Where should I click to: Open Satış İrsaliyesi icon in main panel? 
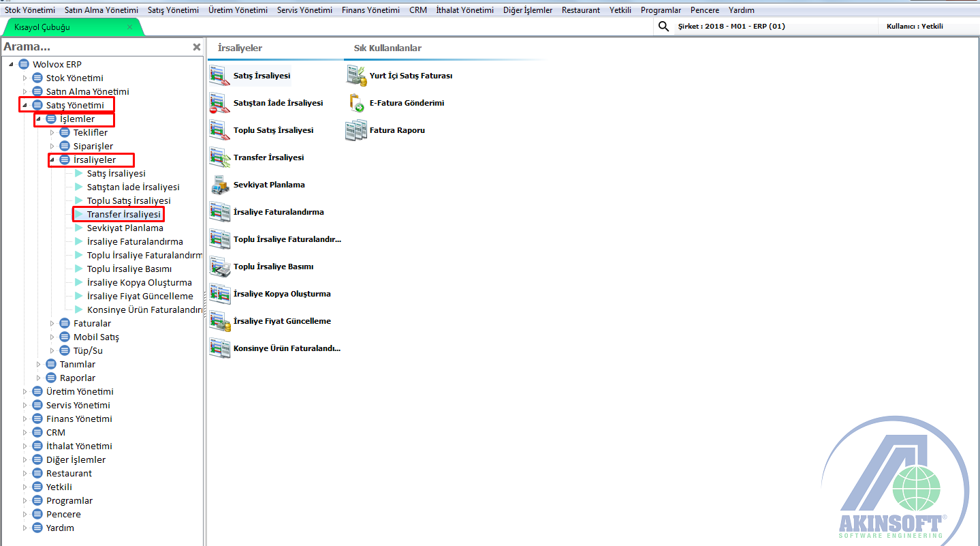tap(219, 76)
